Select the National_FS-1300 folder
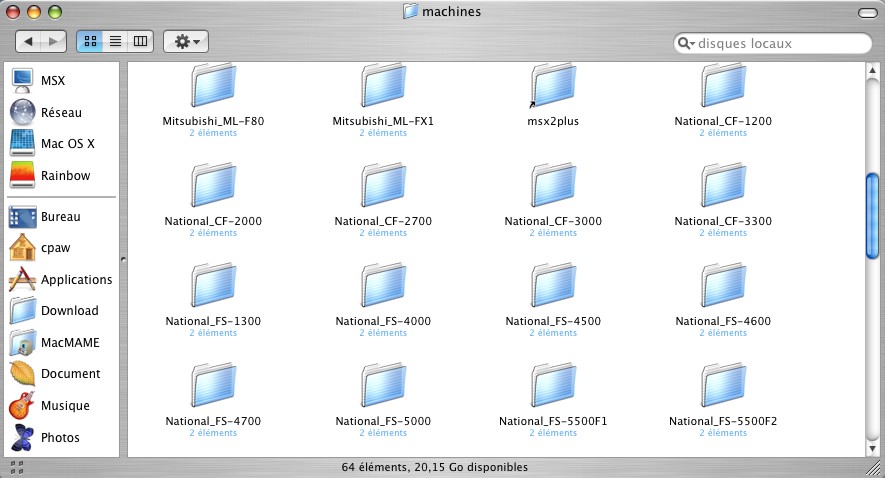Viewport: 885px width, 478px height. click(x=213, y=284)
